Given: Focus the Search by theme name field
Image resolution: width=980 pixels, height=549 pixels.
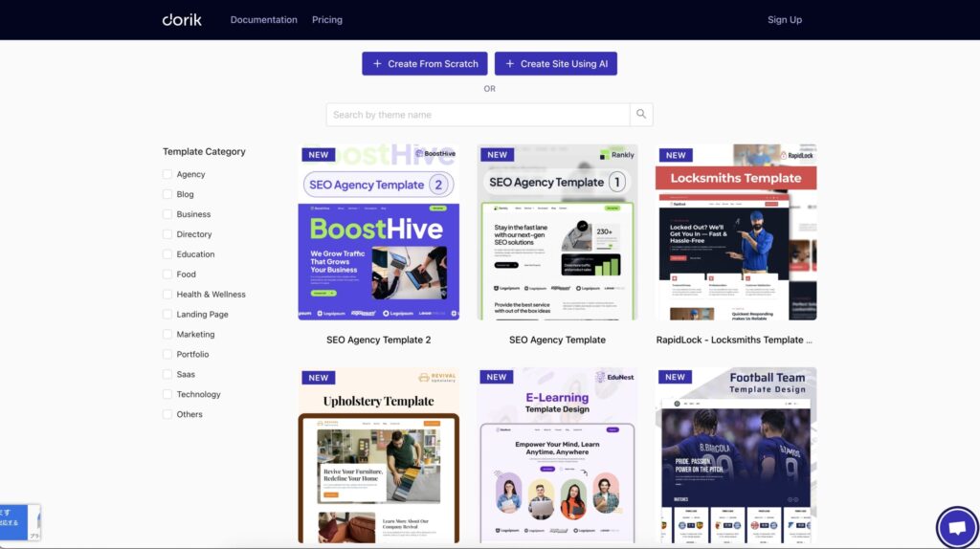Looking at the screenshot, I should pyautogui.click(x=478, y=115).
